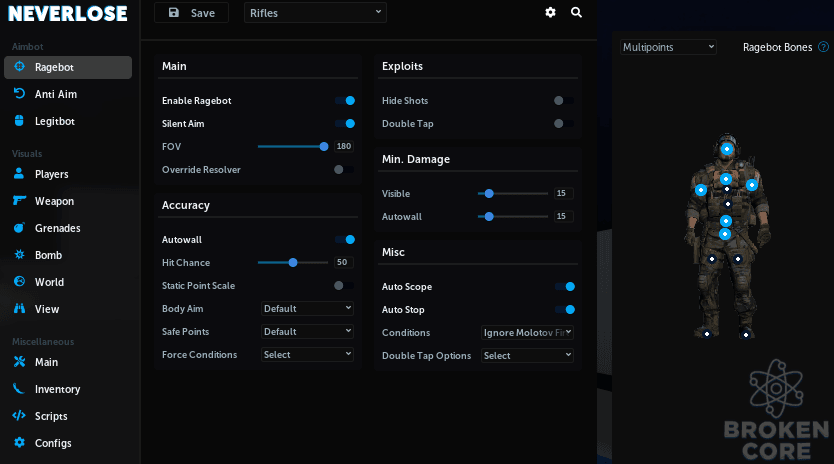Viewport: 834px width, 464px height.
Task: Open settings via top gear icon
Action: click(551, 12)
